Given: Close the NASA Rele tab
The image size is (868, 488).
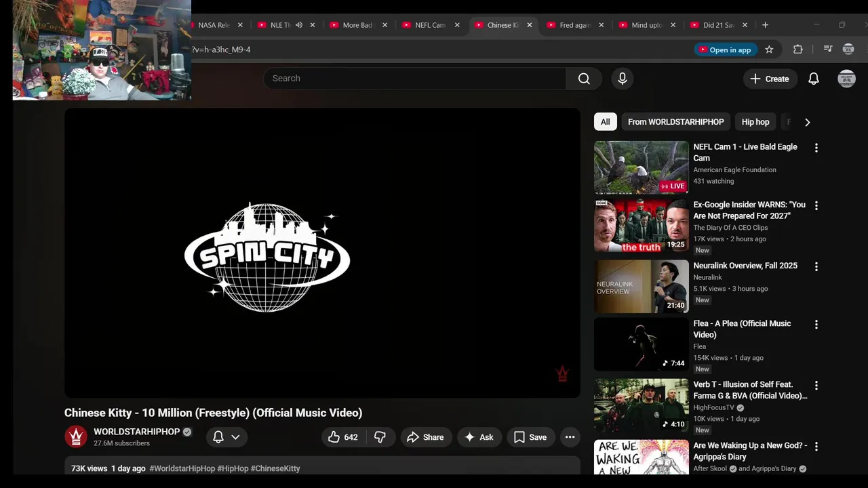Looking at the screenshot, I should click(x=240, y=25).
